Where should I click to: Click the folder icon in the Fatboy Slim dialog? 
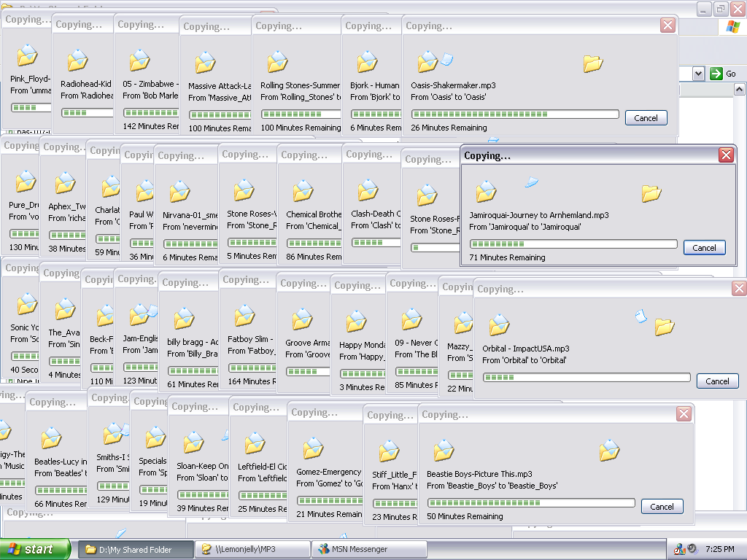coord(244,316)
